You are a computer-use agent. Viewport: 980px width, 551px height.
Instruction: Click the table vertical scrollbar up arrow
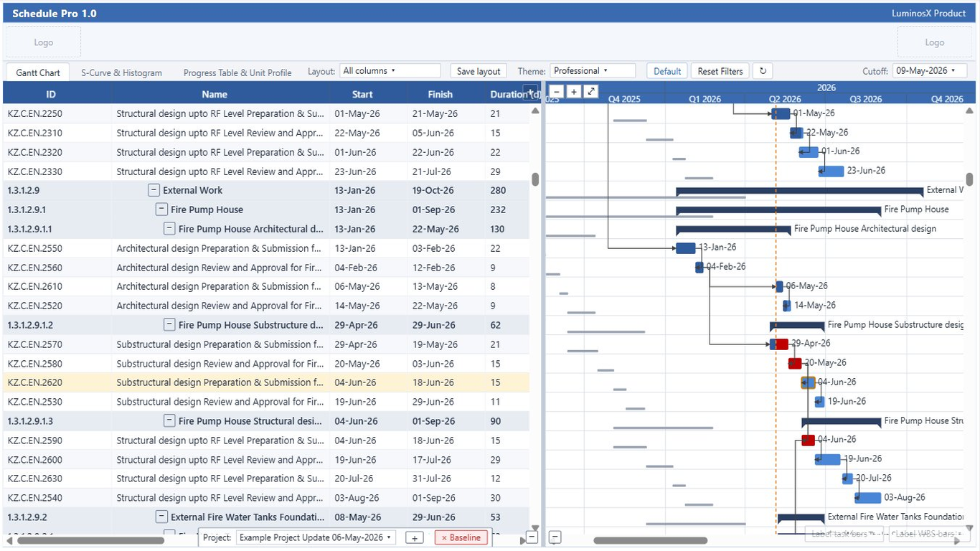coord(535,111)
